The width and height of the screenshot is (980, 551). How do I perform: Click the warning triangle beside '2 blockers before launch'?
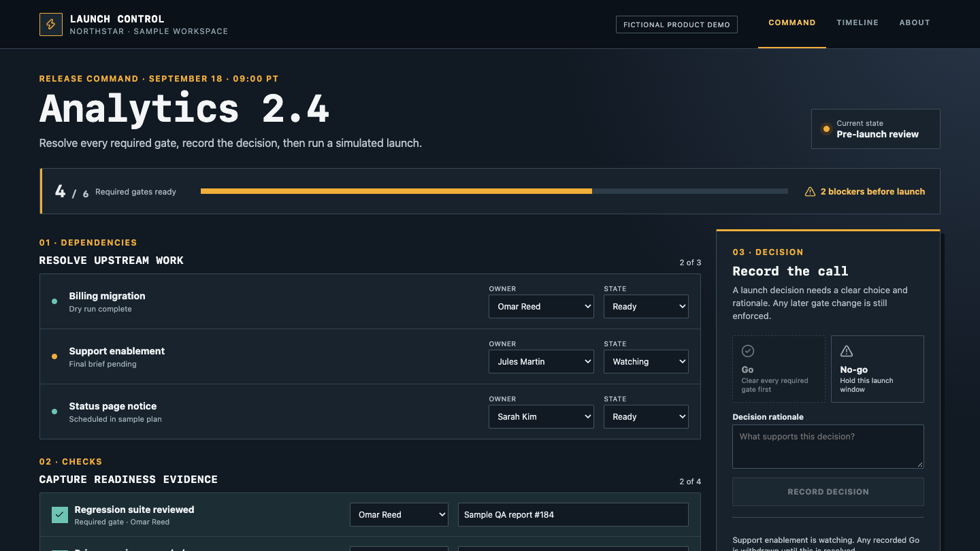(x=810, y=192)
